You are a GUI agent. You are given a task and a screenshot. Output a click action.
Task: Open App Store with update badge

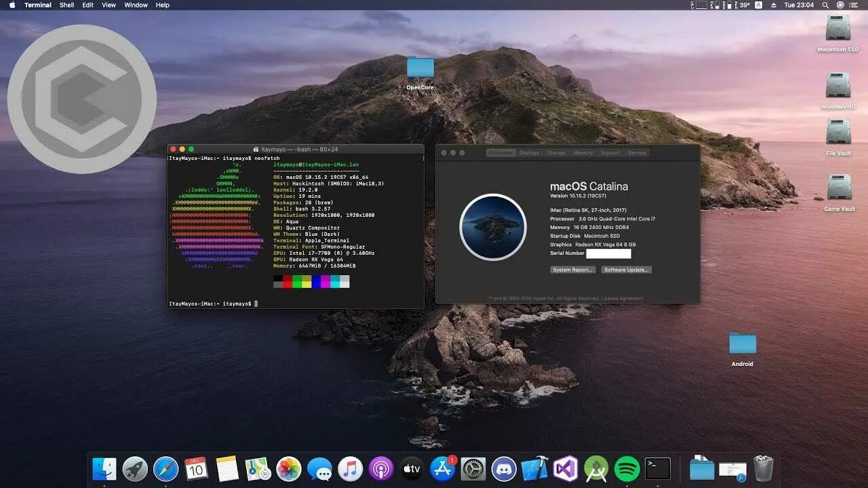[443, 468]
